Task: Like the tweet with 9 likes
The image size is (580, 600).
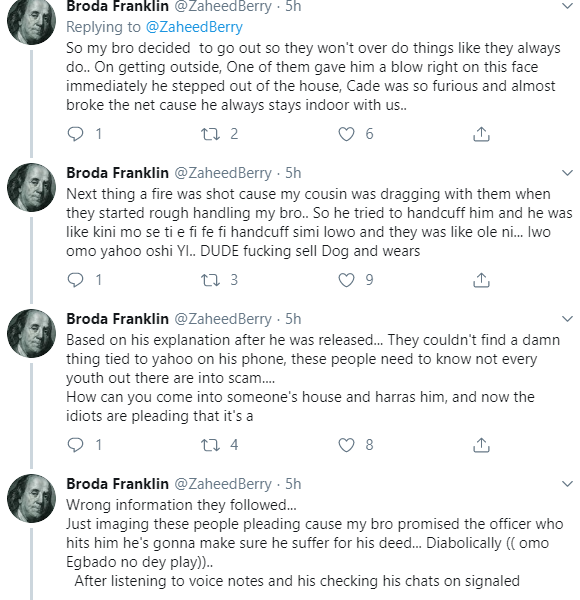Action: click(346, 280)
